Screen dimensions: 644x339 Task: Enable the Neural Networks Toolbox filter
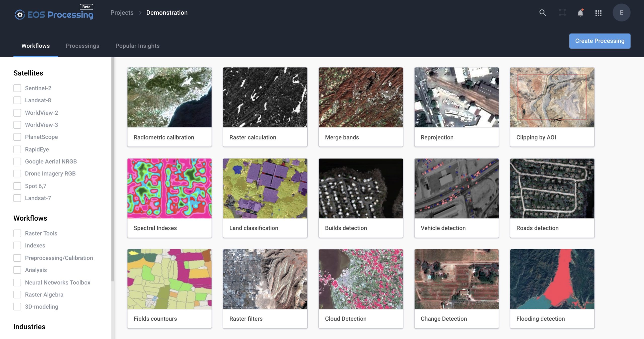coord(17,282)
